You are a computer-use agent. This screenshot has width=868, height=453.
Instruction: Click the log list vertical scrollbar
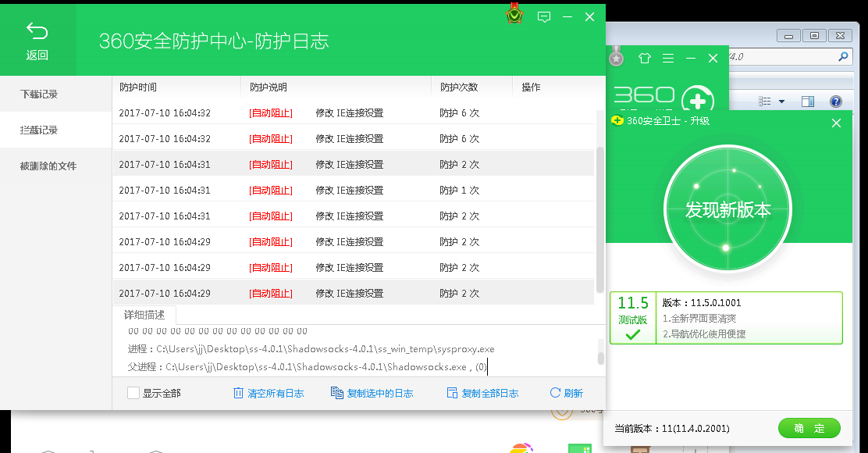click(600, 219)
